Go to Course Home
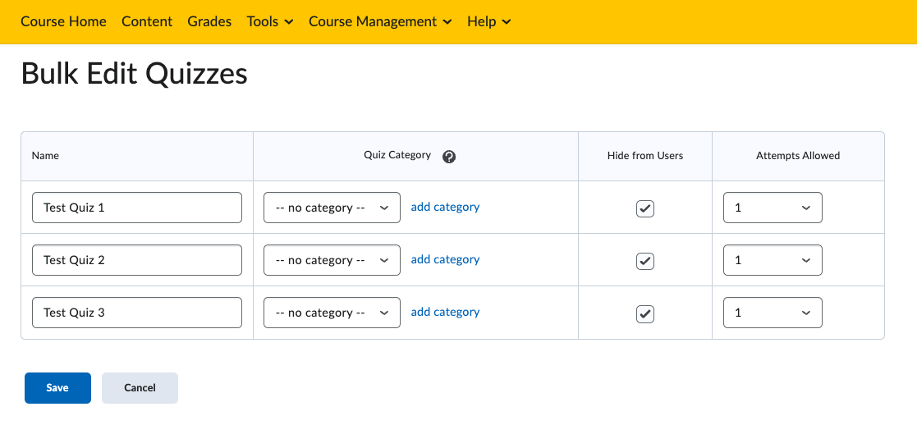Image resolution: width=918 pixels, height=426 pixels. (63, 22)
